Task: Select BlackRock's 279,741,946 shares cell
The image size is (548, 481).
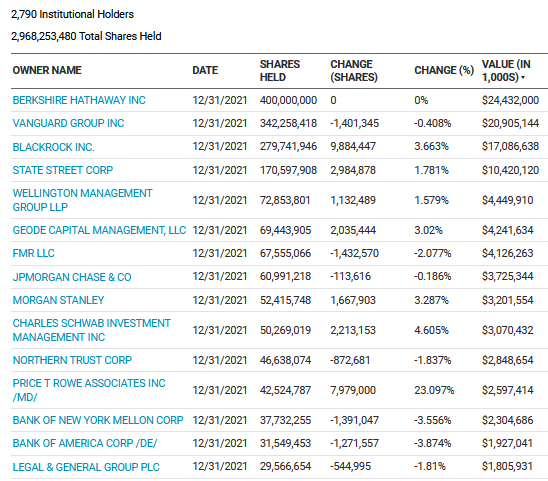Action: 288,146
